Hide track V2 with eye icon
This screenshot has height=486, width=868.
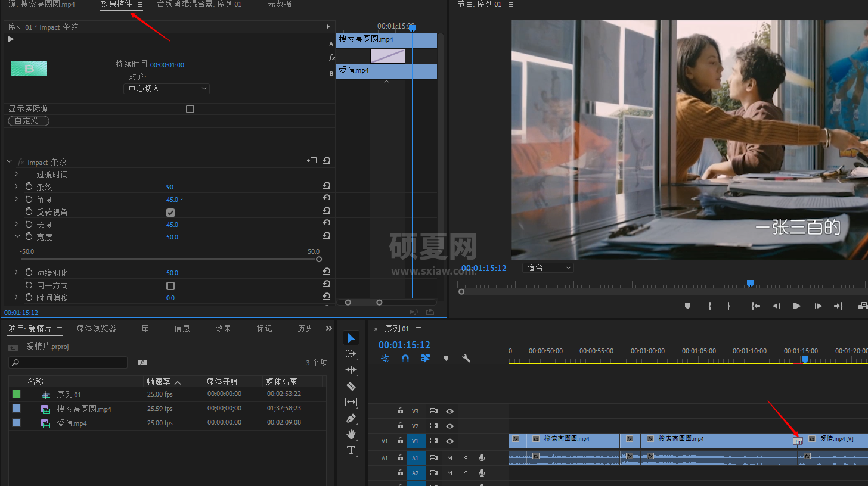pos(450,426)
